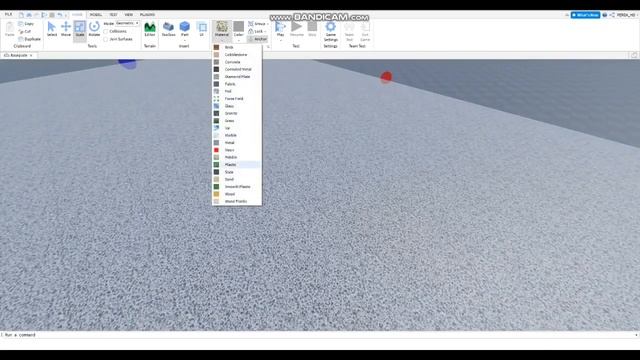The width and height of the screenshot is (640, 360).
Task: Cut selection with Cut button
Action: click(25, 31)
